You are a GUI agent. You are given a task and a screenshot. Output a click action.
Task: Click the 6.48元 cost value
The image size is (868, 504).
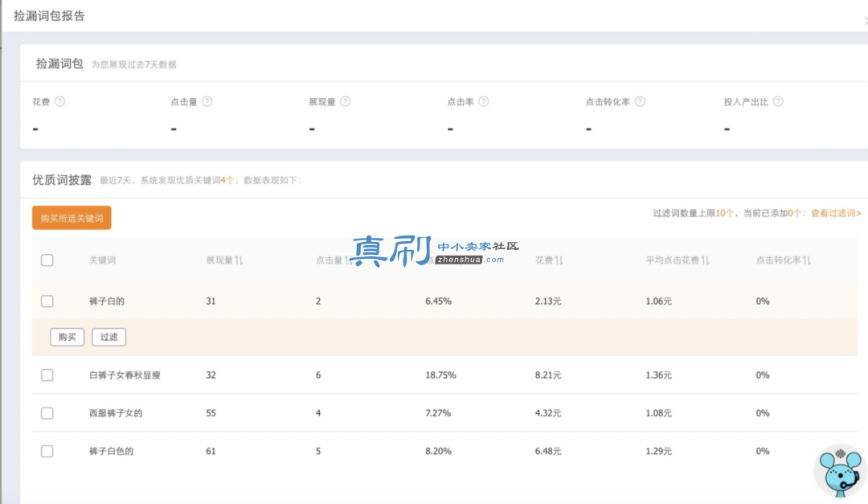tap(548, 452)
